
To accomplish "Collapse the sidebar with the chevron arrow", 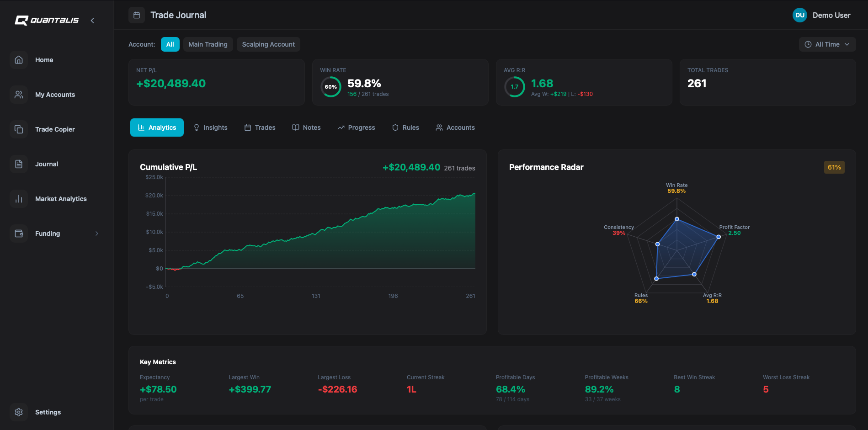I will (92, 21).
